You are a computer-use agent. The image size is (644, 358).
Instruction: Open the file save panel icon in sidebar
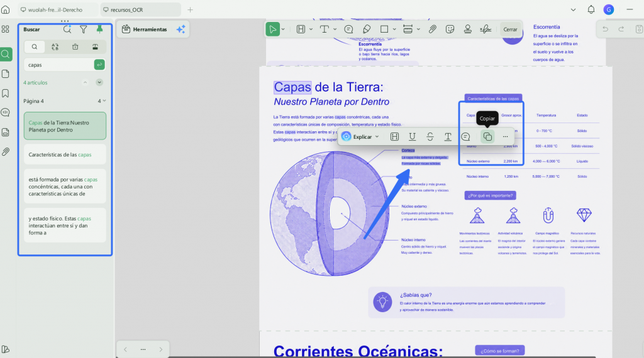[x=6, y=132]
